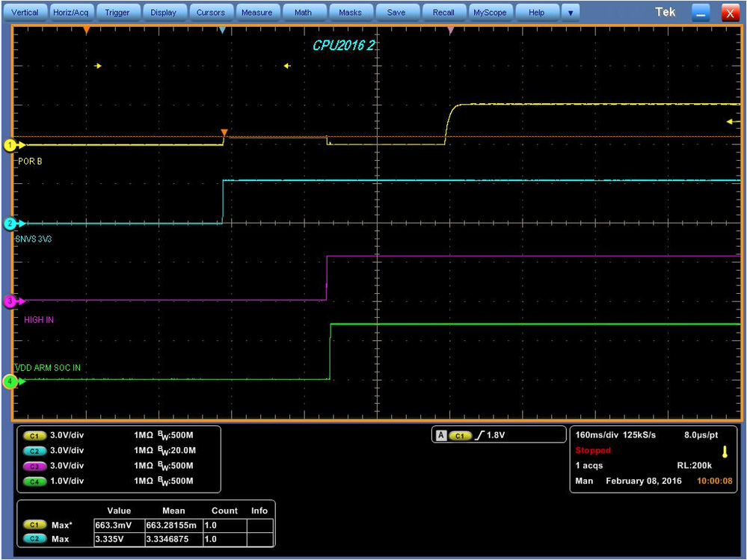Select channel 3 ground reference marker
This screenshot has width=747, height=560.
tap(10, 301)
